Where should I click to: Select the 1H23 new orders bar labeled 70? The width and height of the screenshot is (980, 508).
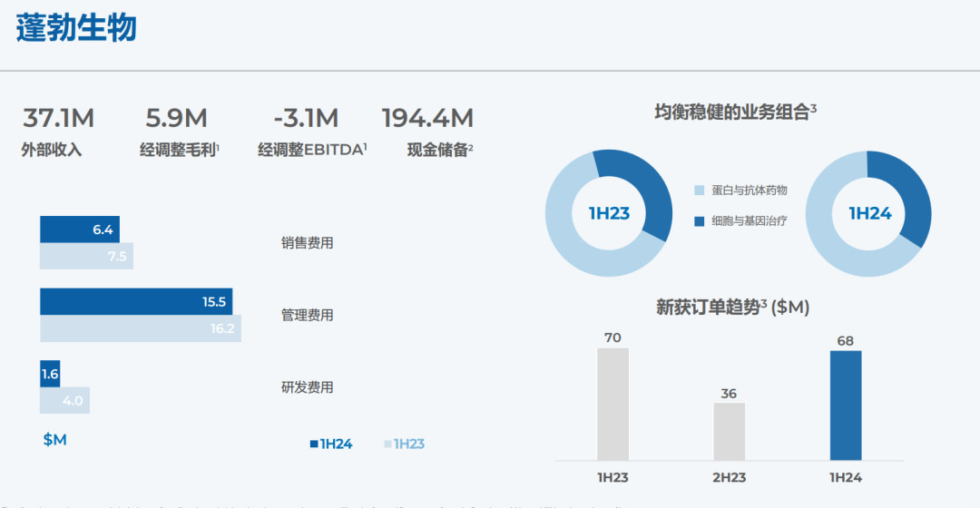click(612, 405)
